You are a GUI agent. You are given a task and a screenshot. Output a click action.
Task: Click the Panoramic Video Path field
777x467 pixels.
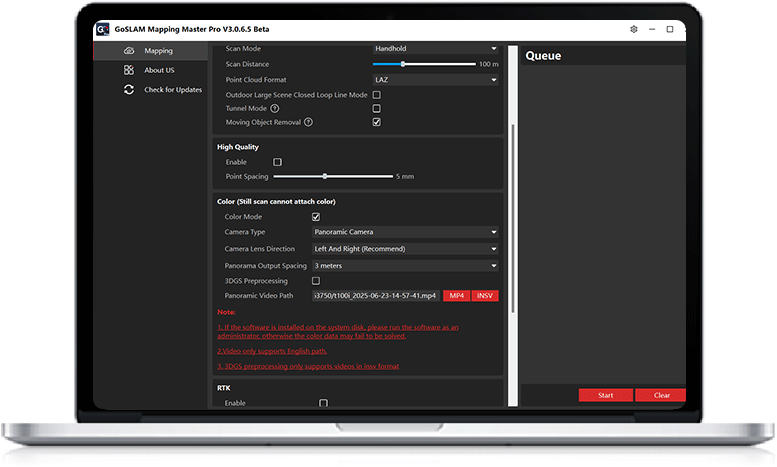click(x=376, y=295)
